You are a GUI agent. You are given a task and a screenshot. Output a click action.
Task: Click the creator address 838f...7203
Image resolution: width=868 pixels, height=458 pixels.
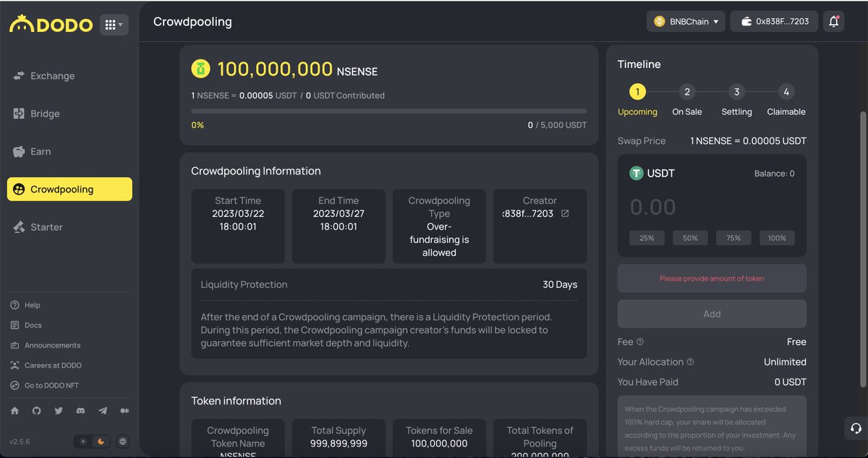[528, 213]
